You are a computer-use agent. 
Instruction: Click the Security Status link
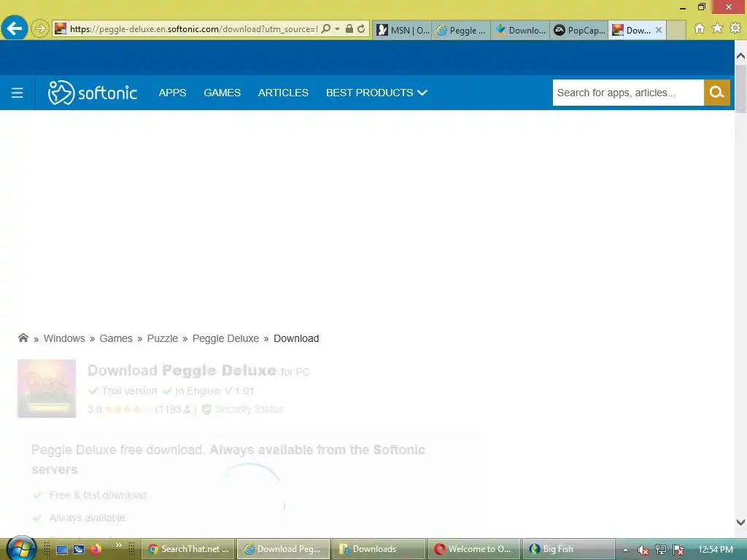(x=249, y=409)
